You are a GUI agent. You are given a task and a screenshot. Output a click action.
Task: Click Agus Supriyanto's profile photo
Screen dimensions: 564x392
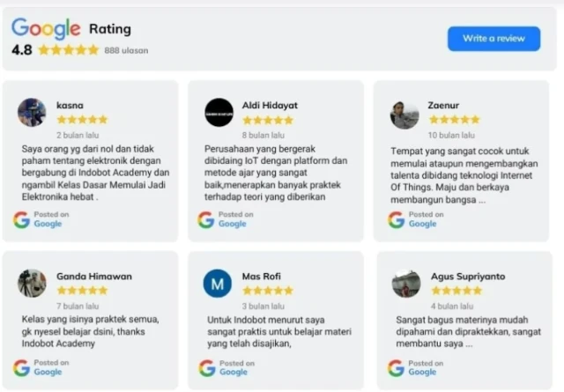click(x=405, y=284)
